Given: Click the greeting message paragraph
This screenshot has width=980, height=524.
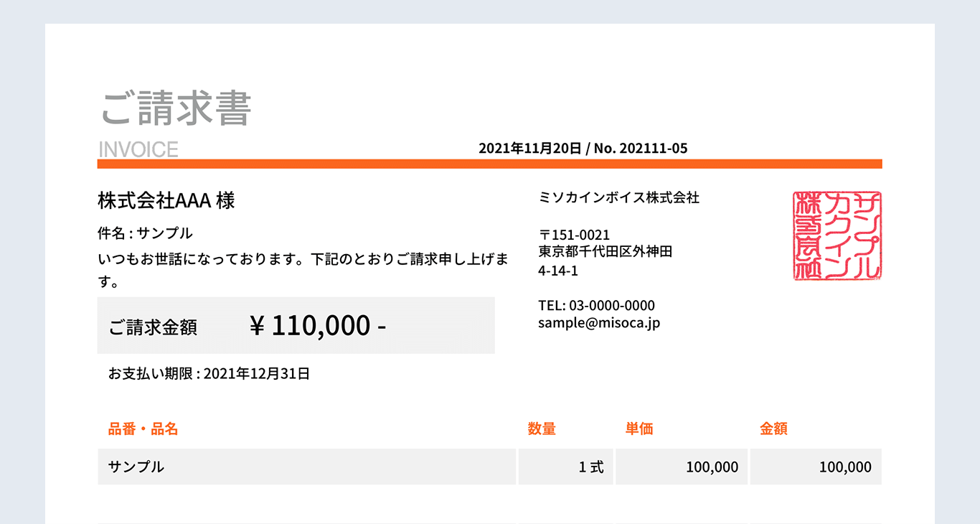Looking at the screenshot, I should click(x=303, y=270).
